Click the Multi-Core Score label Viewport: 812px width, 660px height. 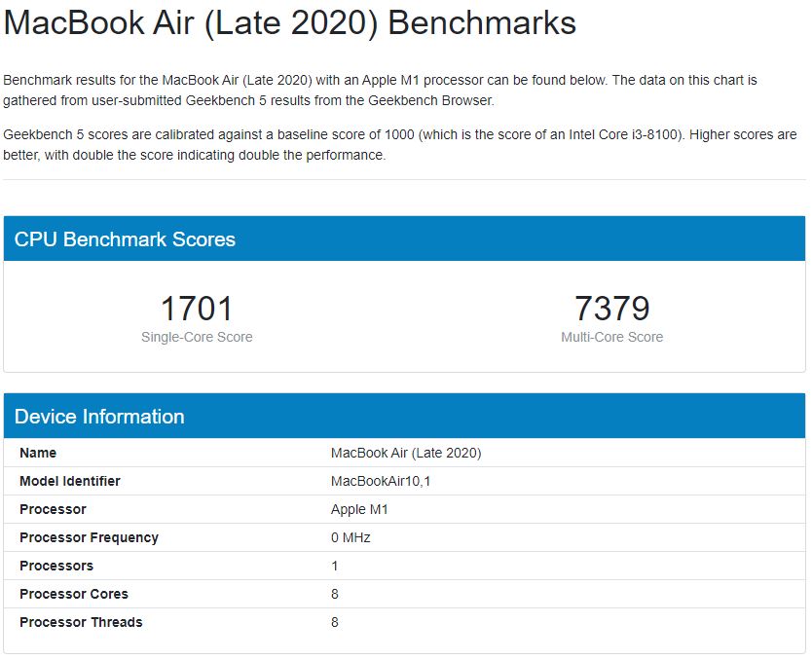click(612, 337)
